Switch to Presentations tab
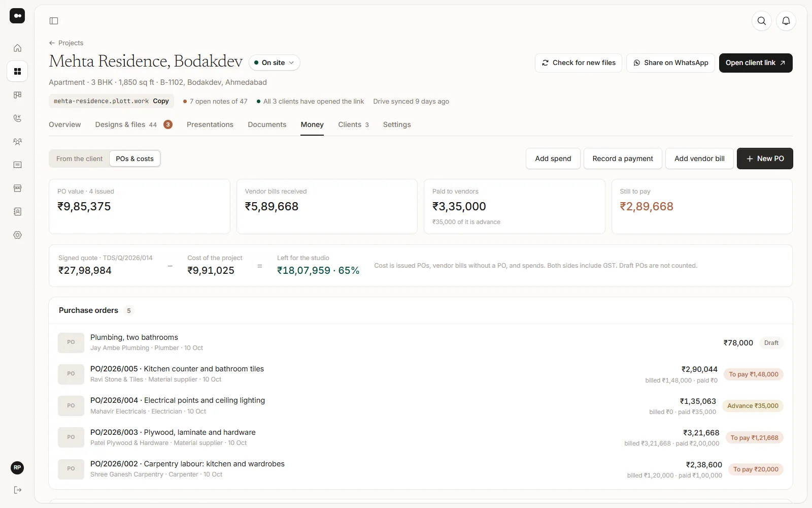The height and width of the screenshot is (508, 812). click(x=210, y=125)
